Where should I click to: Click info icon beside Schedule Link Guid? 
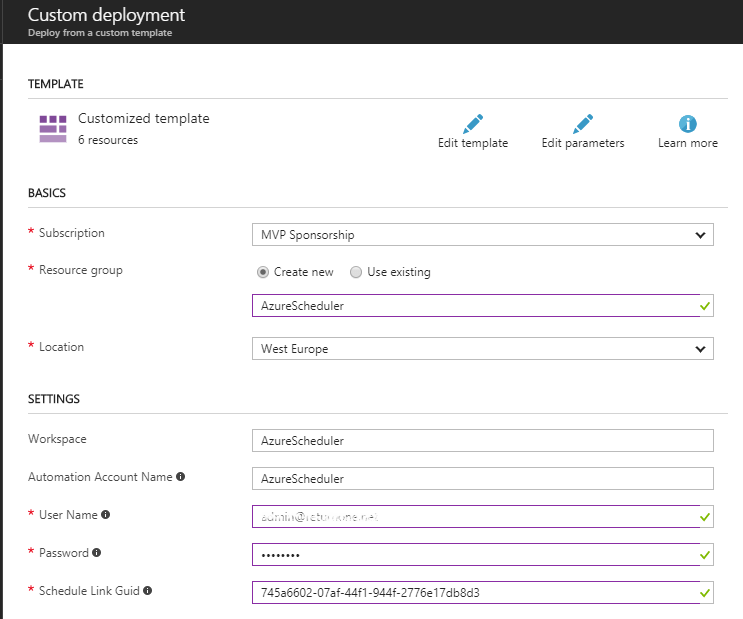click(147, 591)
